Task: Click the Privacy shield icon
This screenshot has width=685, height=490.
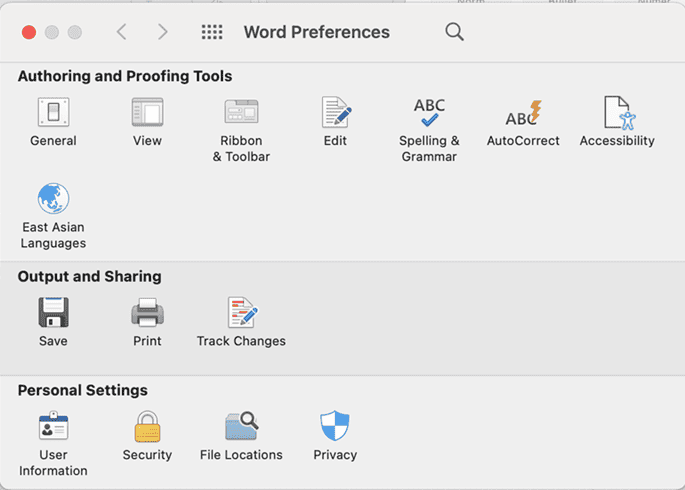Action: tap(335, 427)
